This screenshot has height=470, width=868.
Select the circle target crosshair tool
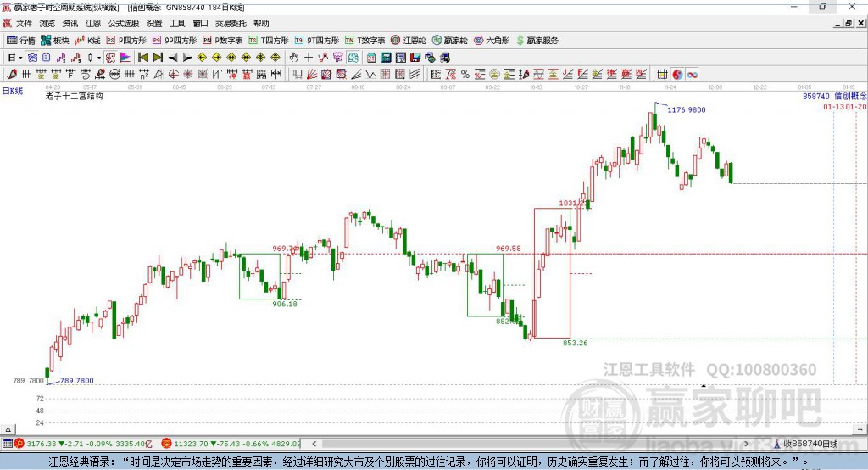tap(173, 75)
